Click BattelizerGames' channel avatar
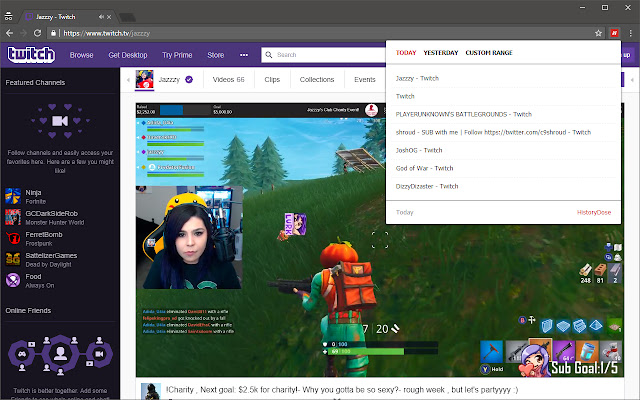640x400 pixels. click(x=13, y=259)
